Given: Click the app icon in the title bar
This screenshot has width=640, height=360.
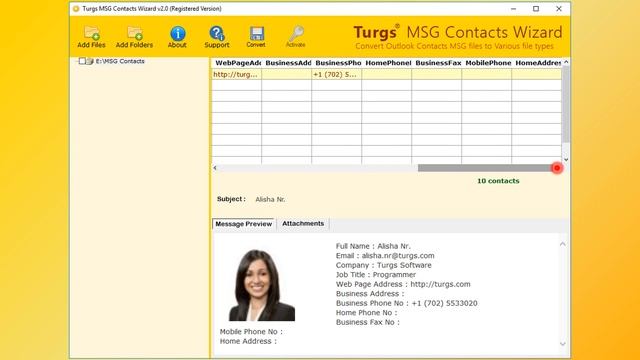Looking at the screenshot, I should [x=76, y=9].
